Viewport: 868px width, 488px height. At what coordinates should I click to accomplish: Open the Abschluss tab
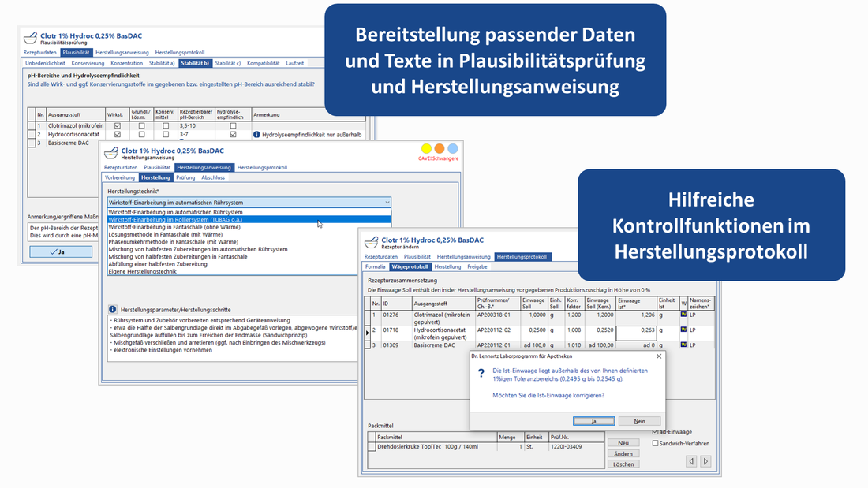pyautogui.click(x=213, y=177)
